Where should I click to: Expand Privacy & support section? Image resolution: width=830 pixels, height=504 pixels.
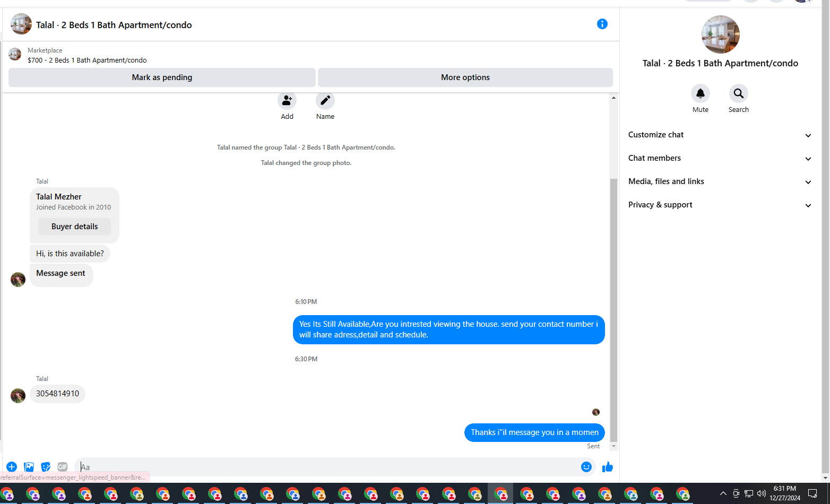click(x=720, y=205)
